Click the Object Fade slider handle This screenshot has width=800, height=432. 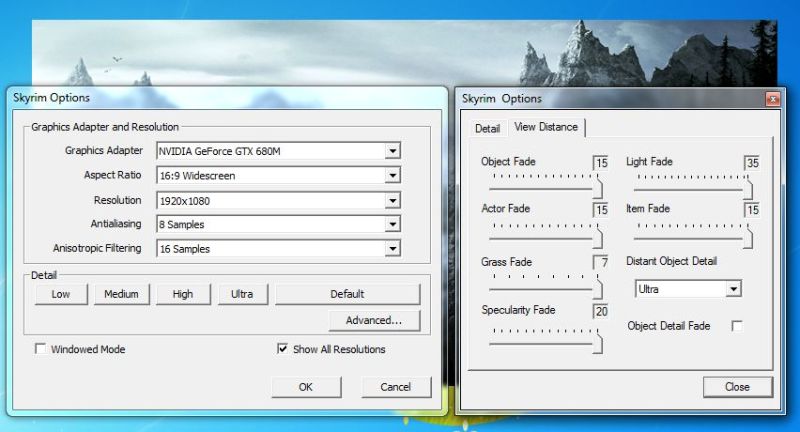(x=597, y=188)
